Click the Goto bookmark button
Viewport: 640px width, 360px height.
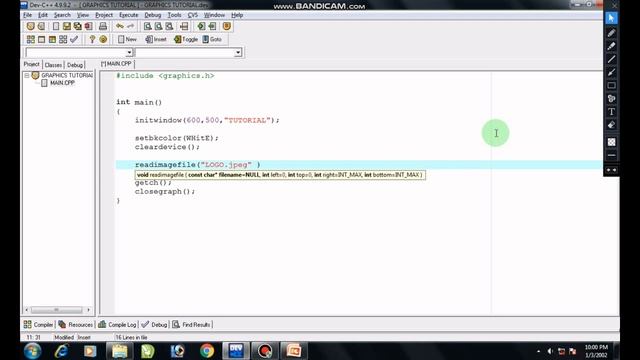pyautogui.click(x=212, y=40)
